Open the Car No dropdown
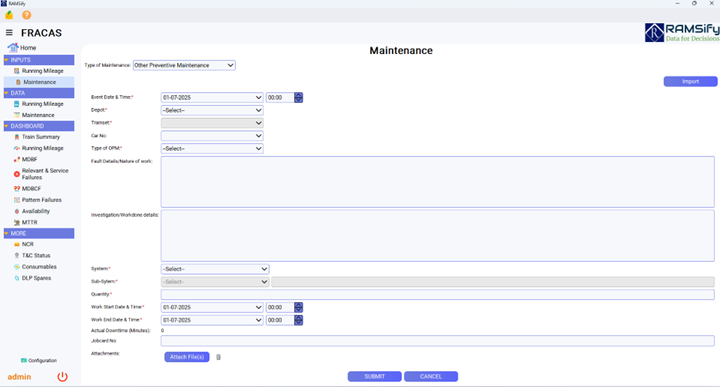This screenshot has width=720, height=387. tap(212, 135)
